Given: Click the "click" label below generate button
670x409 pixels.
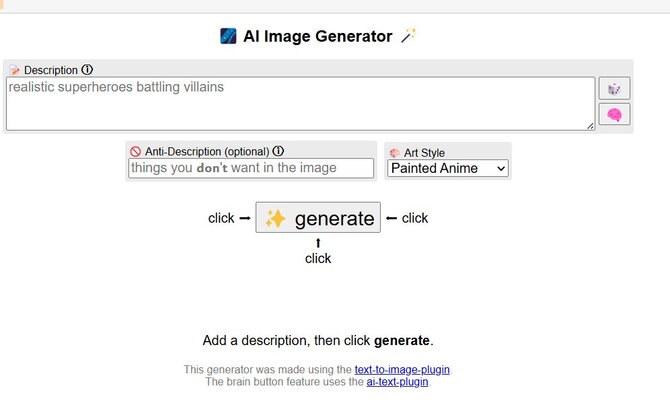Looking at the screenshot, I should point(318,258).
